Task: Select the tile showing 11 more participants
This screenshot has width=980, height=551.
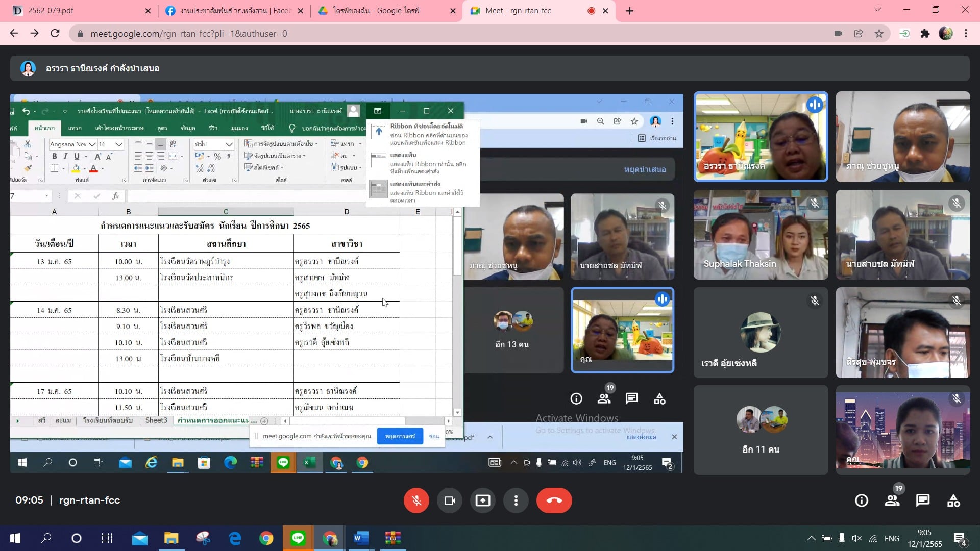Action: point(761,430)
